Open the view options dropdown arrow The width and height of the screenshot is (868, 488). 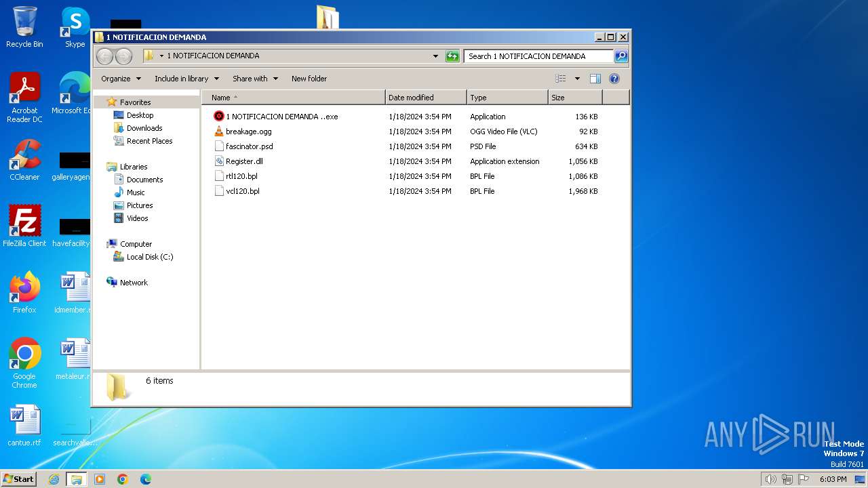(x=577, y=79)
